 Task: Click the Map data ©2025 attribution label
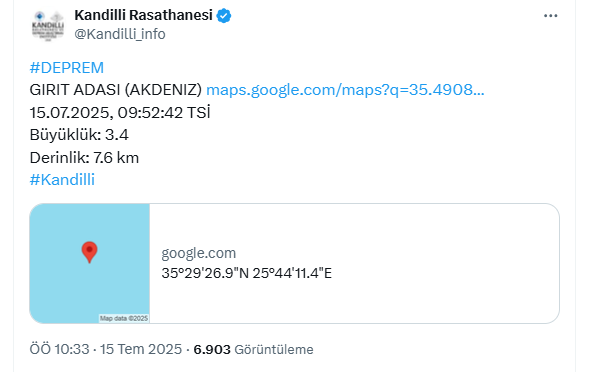pyautogui.click(x=124, y=318)
